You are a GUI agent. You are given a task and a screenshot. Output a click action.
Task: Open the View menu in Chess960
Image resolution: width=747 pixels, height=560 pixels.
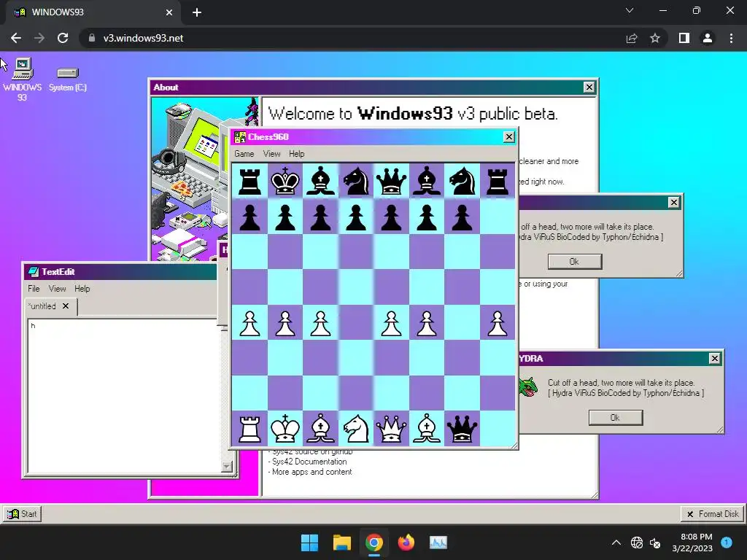click(x=271, y=154)
